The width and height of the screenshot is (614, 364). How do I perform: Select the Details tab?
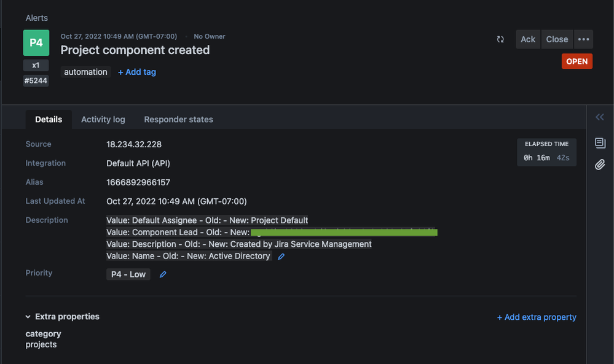[49, 120]
